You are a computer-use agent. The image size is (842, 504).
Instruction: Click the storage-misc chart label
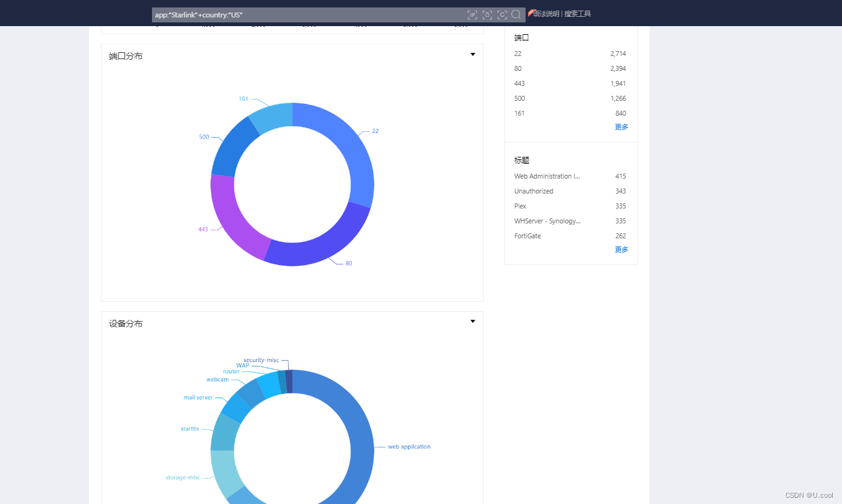click(x=182, y=478)
